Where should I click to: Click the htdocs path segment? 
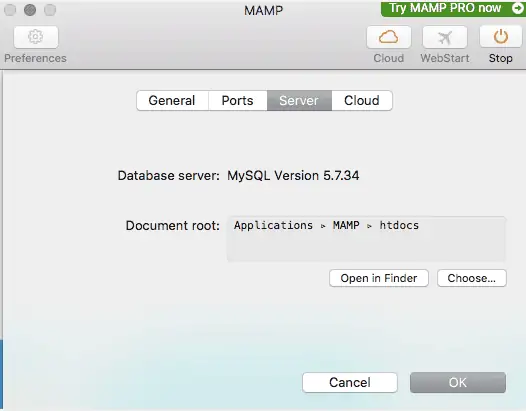[x=399, y=225]
